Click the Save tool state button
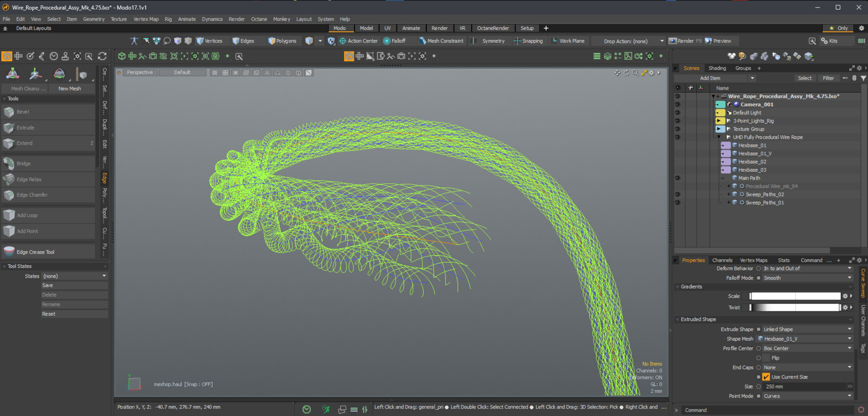The image size is (868, 416). click(74, 285)
